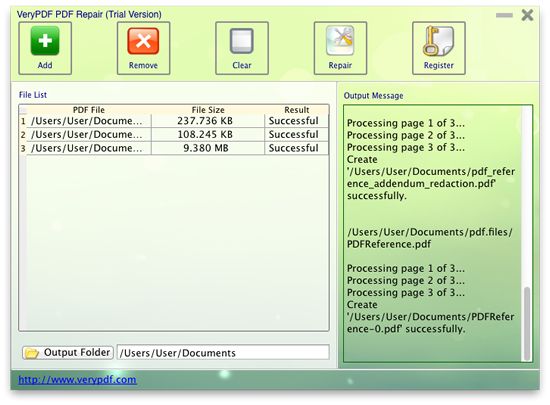The height and width of the screenshot is (405, 550).
Task: Click the red Remove X icon
Action: coord(143,41)
